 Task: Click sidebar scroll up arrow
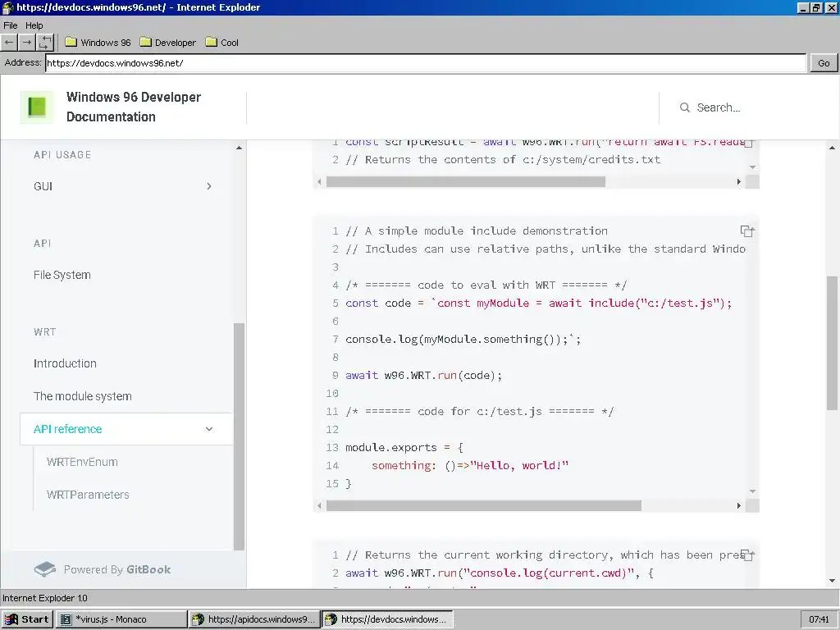pyautogui.click(x=239, y=148)
